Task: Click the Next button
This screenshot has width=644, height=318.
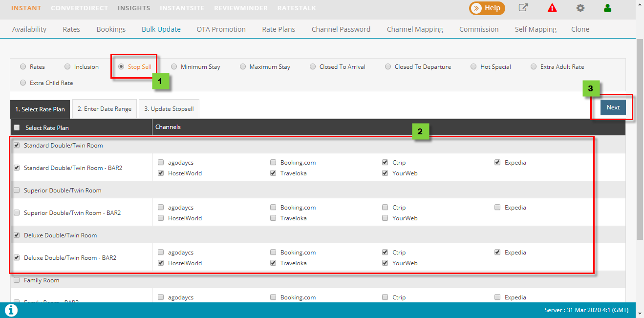Action: tap(613, 107)
